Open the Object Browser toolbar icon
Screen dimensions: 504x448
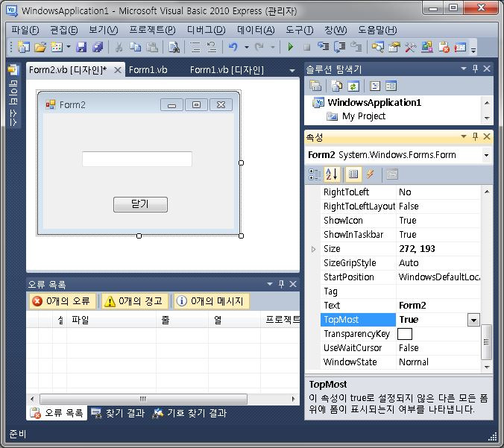coord(427,48)
